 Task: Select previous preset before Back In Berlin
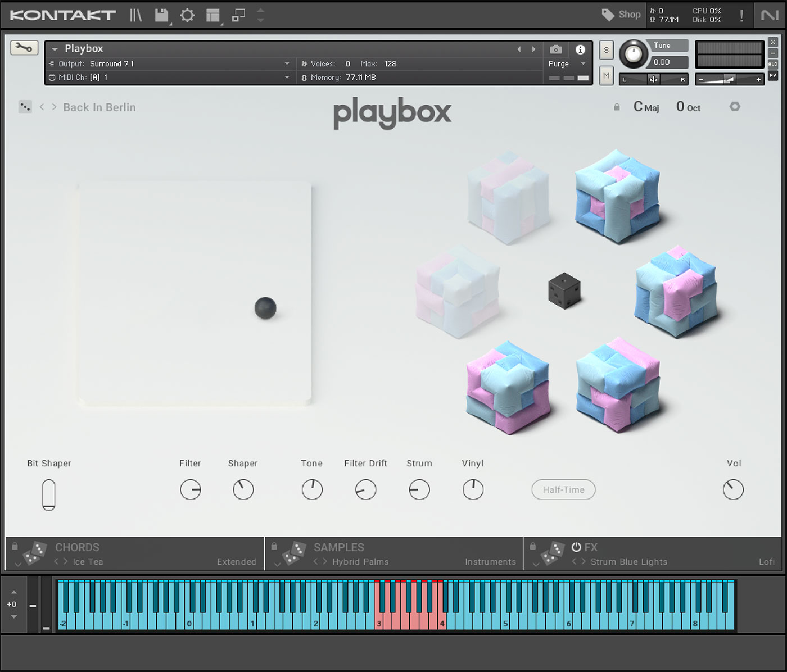pos(42,107)
